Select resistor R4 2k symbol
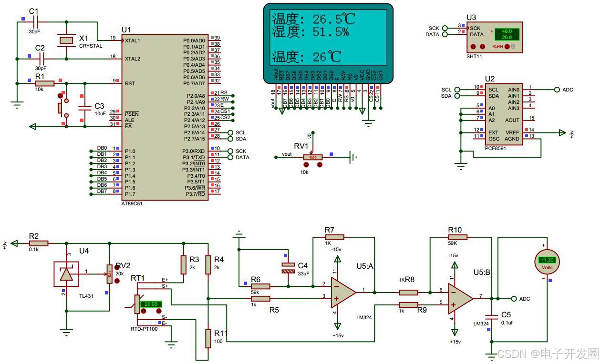This screenshot has height=364, width=601. click(x=208, y=264)
